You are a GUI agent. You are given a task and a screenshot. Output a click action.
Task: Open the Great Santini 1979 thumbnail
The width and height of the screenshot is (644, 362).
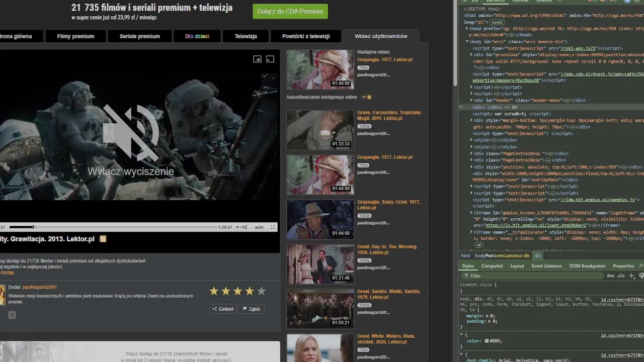(x=320, y=309)
